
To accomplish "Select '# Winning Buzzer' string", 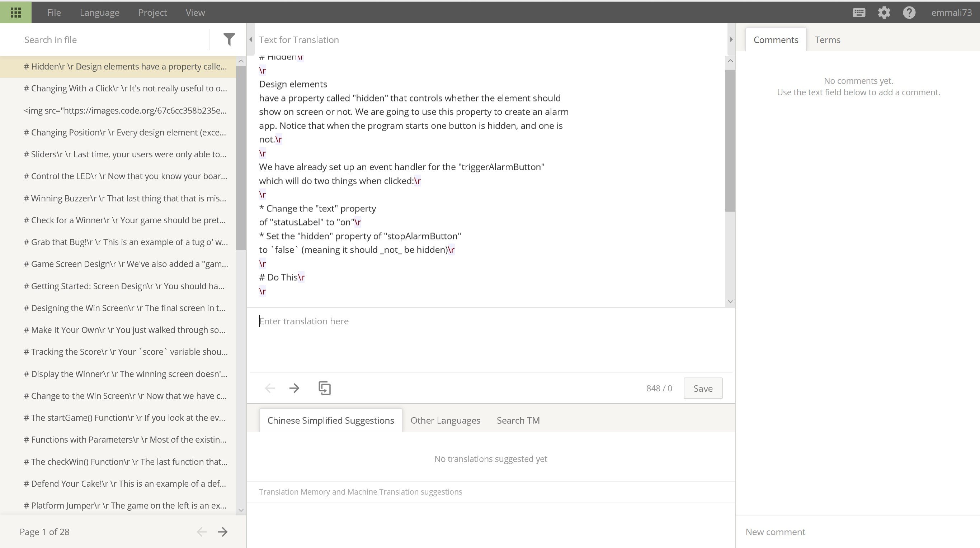I will 118,198.
